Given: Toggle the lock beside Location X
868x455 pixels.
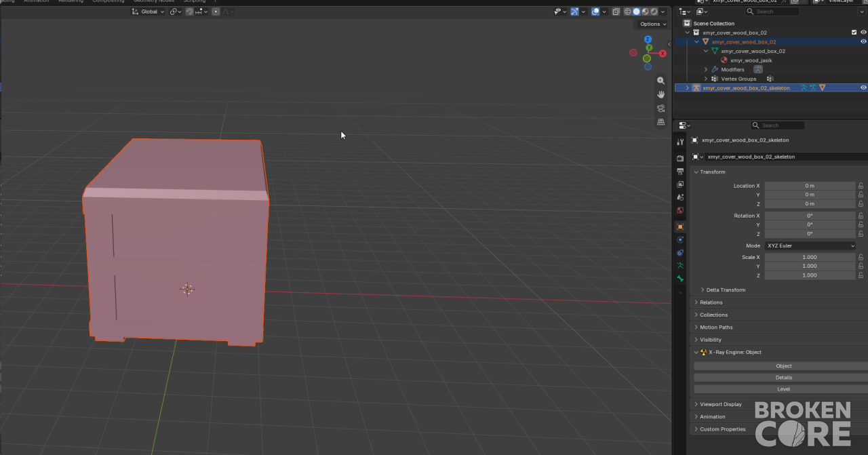Looking at the screenshot, I should click(861, 186).
